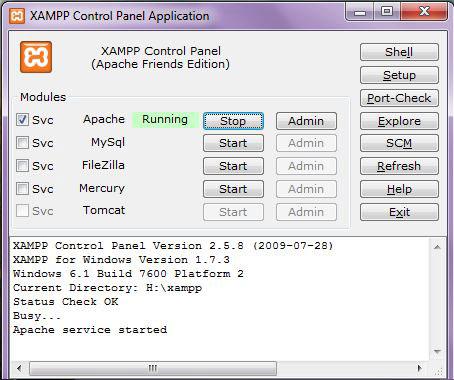Click the 'Status Check OK' log line
Viewport: 454px width, 380px height.
click(65, 302)
